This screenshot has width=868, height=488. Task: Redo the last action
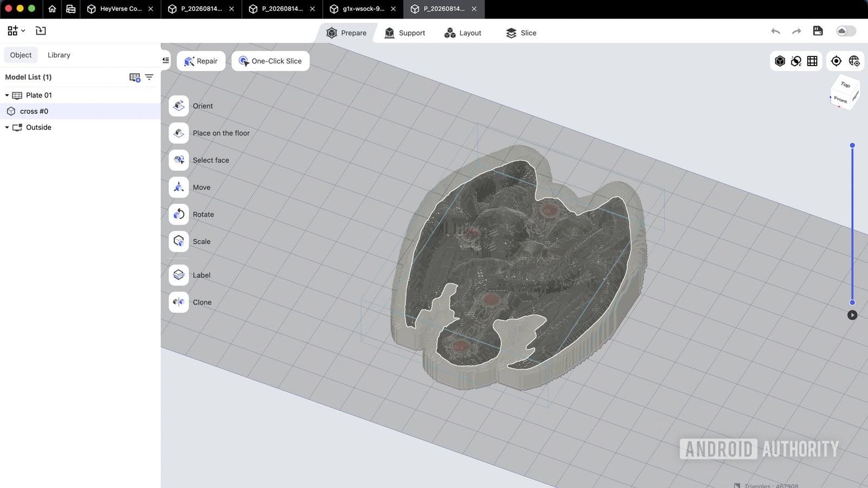796,31
